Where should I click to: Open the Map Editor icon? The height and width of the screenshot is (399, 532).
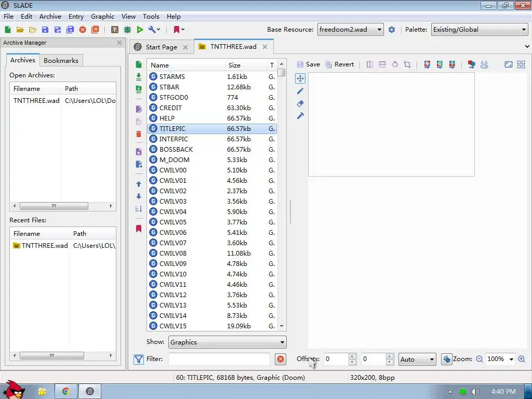(x=128, y=30)
